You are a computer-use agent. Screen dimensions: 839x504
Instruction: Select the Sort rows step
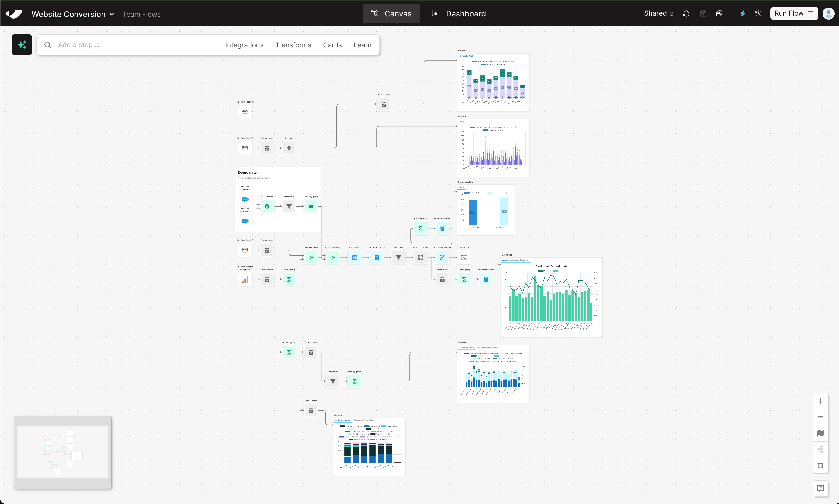289,148
